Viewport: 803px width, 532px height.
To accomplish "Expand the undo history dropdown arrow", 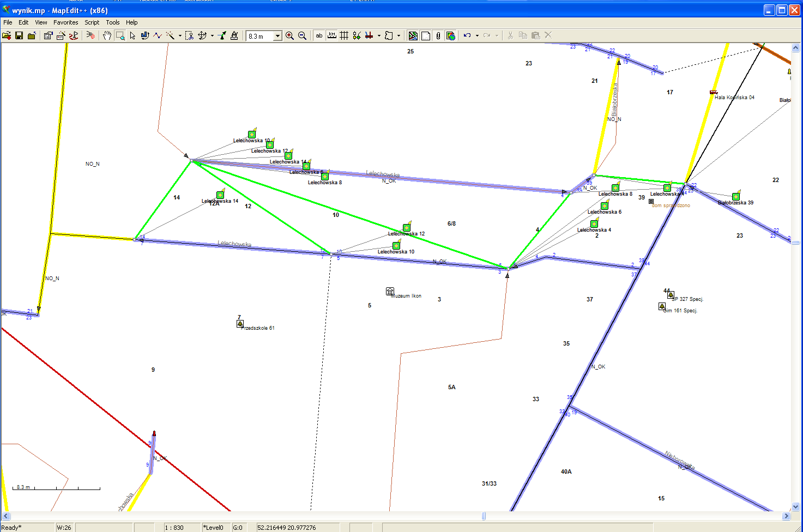I will pyautogui.click(x=477, y=36).
